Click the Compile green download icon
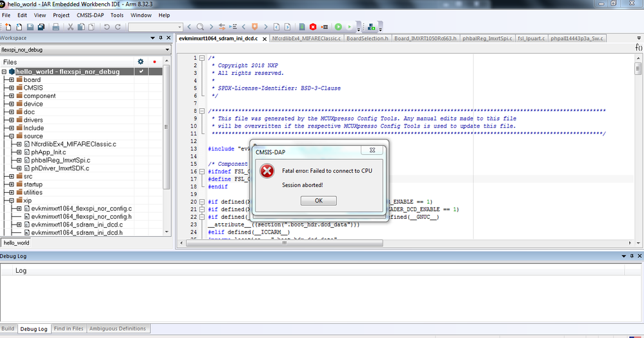Screen dimensions: 644x338 (302, 26)
